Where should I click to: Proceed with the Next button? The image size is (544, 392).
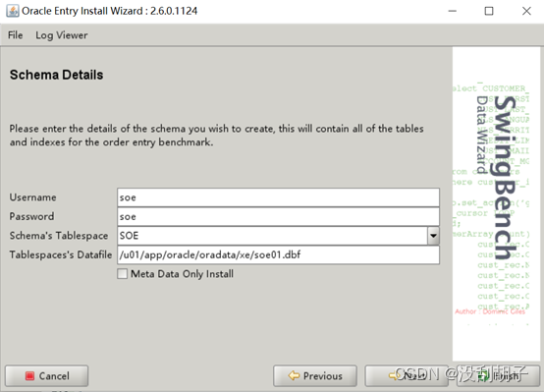(x=407, y=375)
